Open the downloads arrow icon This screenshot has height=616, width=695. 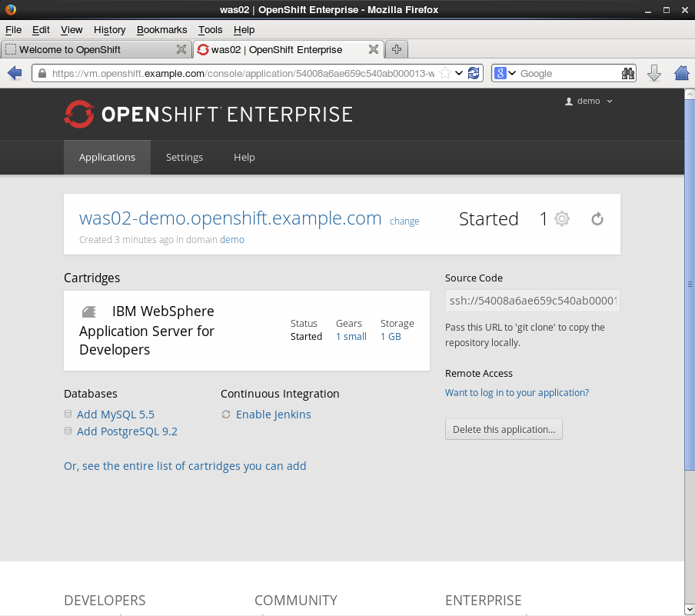coord(654,73)
